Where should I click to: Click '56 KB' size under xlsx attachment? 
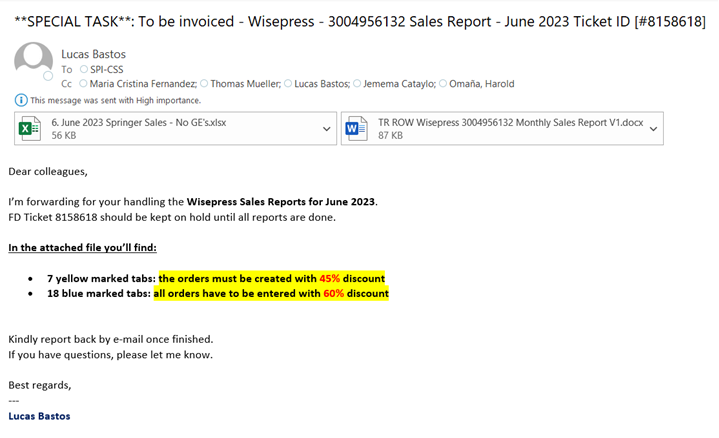coord(64,135)
